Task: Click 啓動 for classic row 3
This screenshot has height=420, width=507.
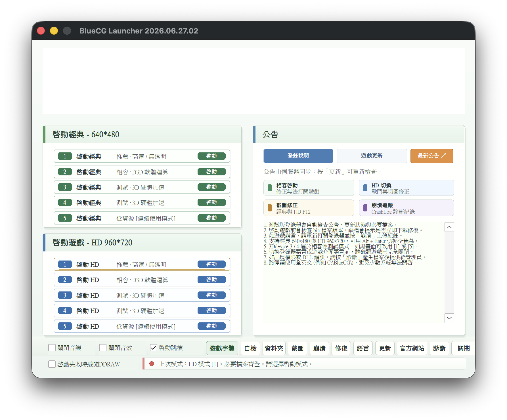Action: coord(211,187)
